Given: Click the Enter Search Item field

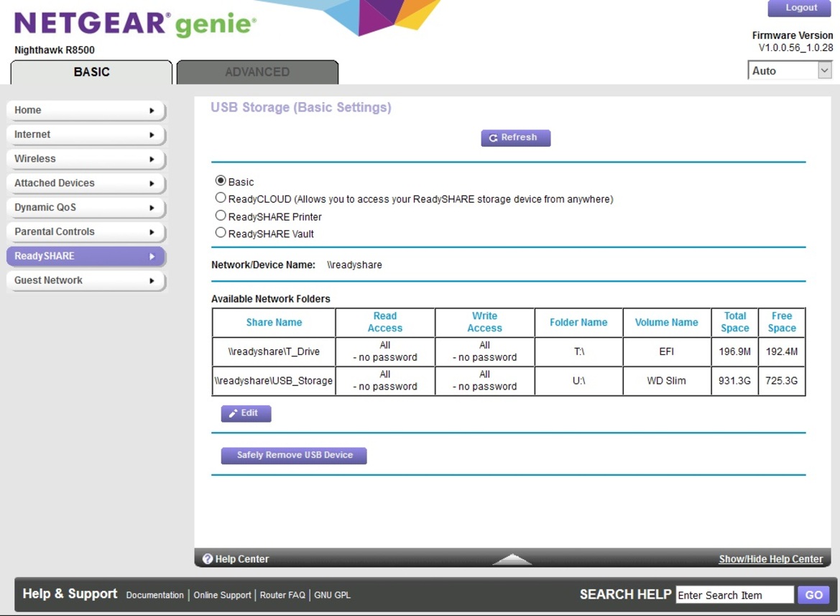Looking at the screenshot, I should (734, 595).
